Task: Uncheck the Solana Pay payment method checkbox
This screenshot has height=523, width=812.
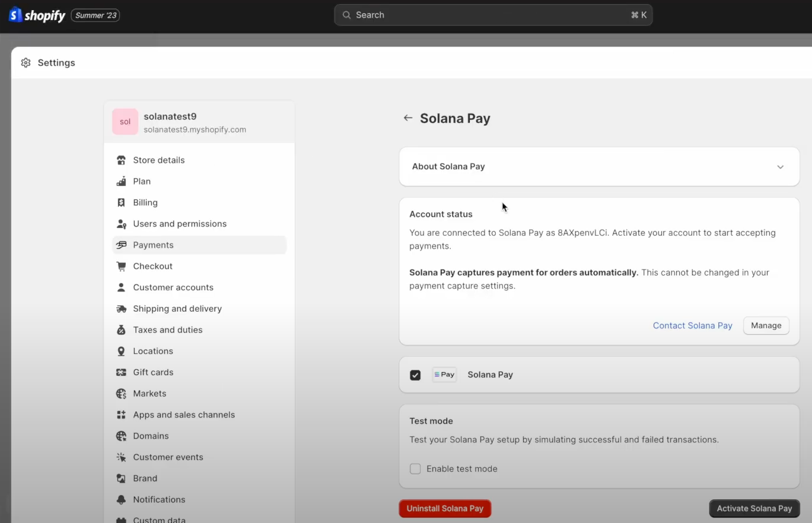Action: pyautogui.click(x=415, y=375)
